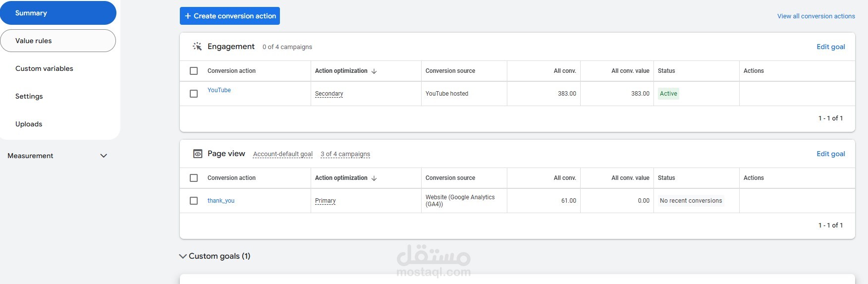The height and width of the screenshot is (284, 868).
Task: Click View all conversion actions link
Action: pos(816,16)
